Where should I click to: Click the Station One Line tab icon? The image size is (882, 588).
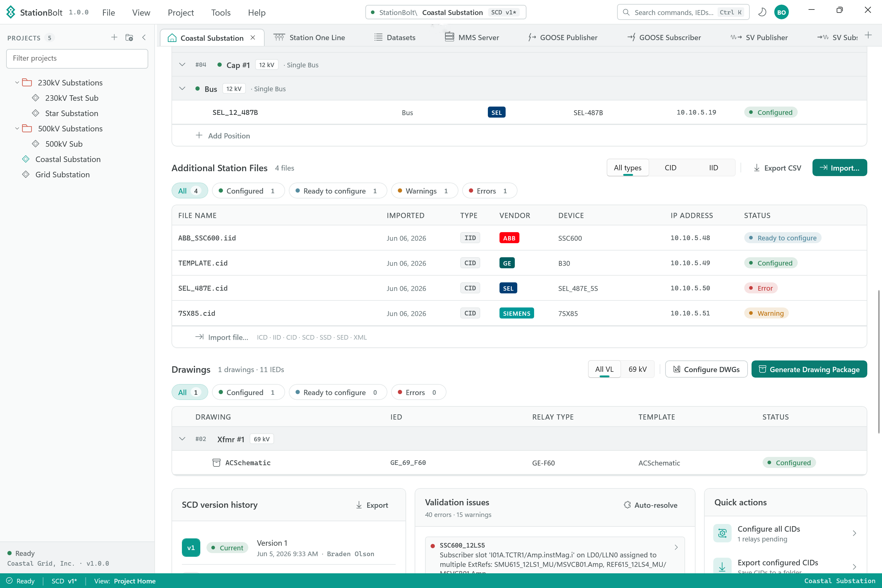pos(279,37)
